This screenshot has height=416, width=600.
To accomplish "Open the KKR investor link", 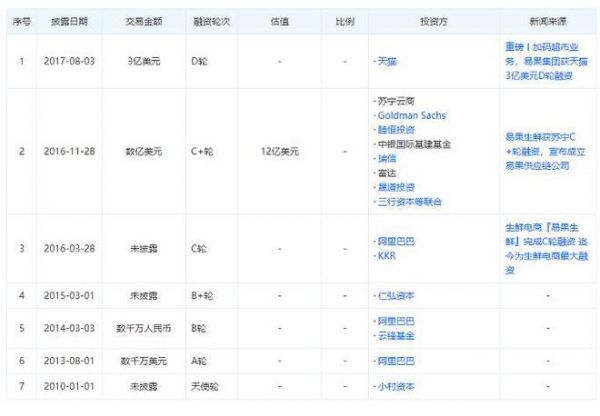I will pyautogui.click(x=386, y=256).
